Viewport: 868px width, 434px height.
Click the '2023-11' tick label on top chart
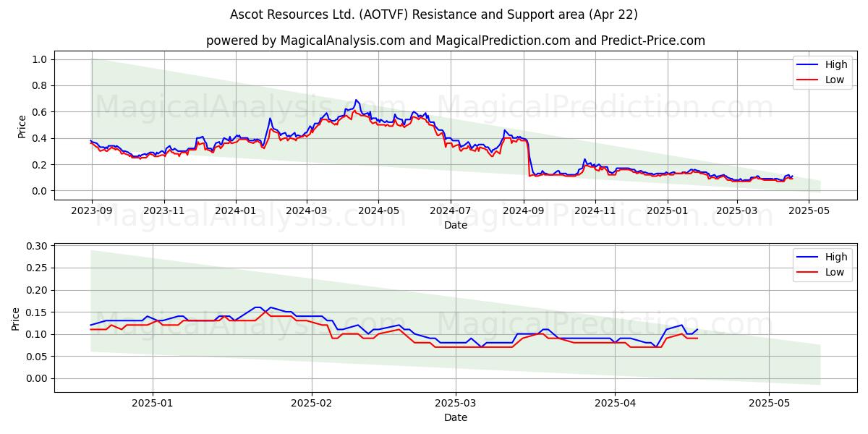(164, 211)
